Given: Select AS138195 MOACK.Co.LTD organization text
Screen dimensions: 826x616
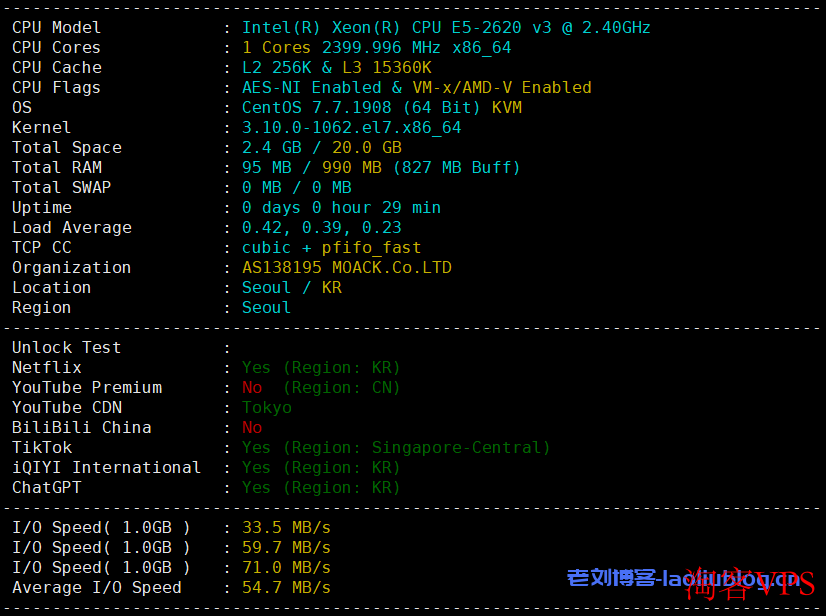Looking at the screenshot, I should (x=347, y=268).
